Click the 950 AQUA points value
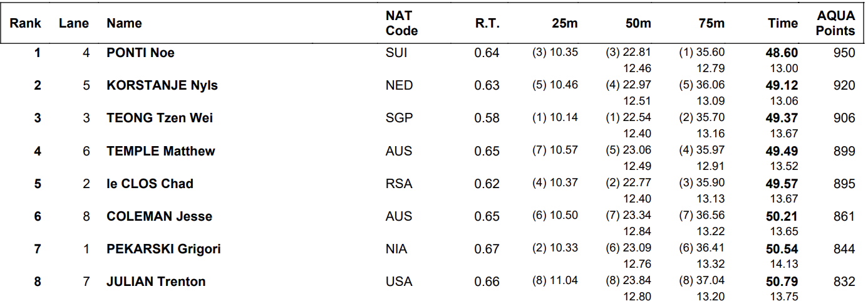Screen dimensions: 868x306 [844, 53]
